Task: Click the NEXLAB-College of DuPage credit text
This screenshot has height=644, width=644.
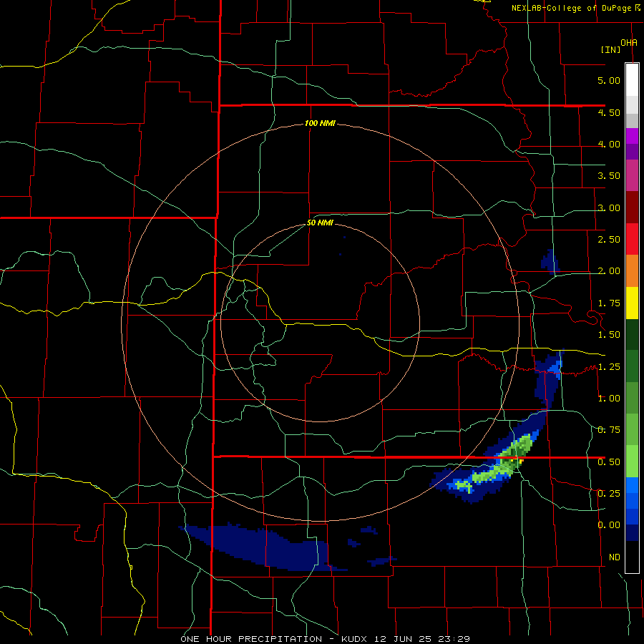Action: 571,8
